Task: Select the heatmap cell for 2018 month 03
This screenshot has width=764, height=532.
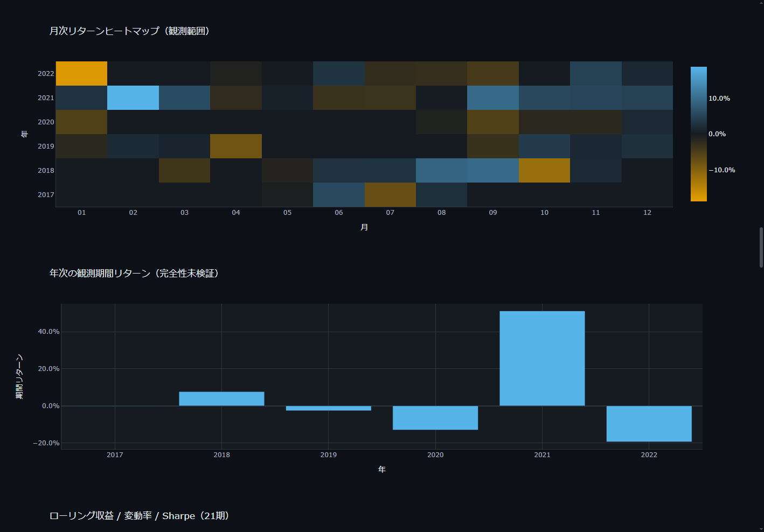Action: point(184,170)
